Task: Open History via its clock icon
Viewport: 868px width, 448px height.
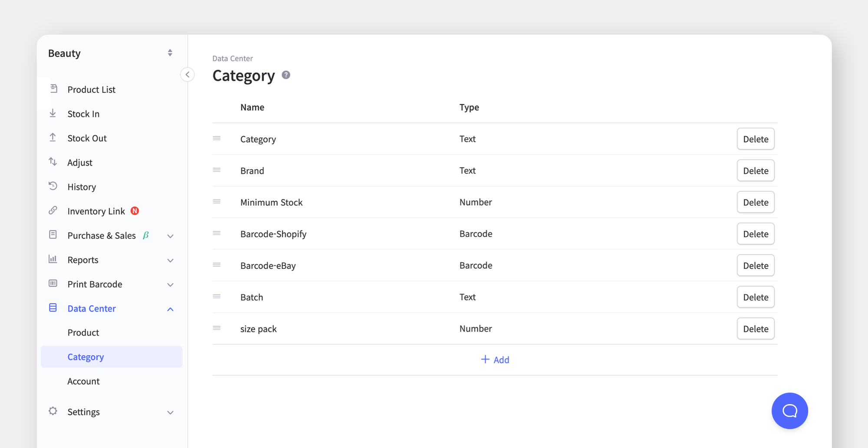Action: click(53, 186)
